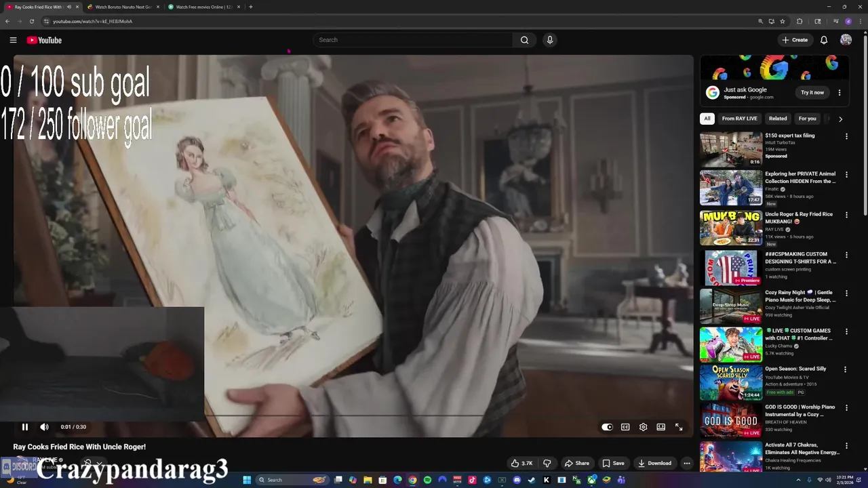Open the Deep Sleep Music live thumbnail
This screenshot has width=868, height=488.
[x=731, y=306]
